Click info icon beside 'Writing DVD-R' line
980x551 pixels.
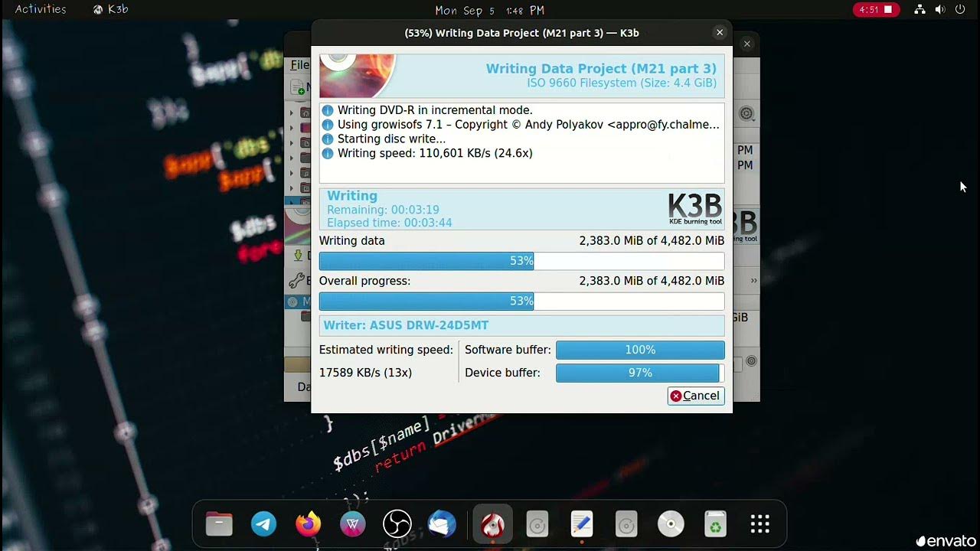tap(328, 110)
